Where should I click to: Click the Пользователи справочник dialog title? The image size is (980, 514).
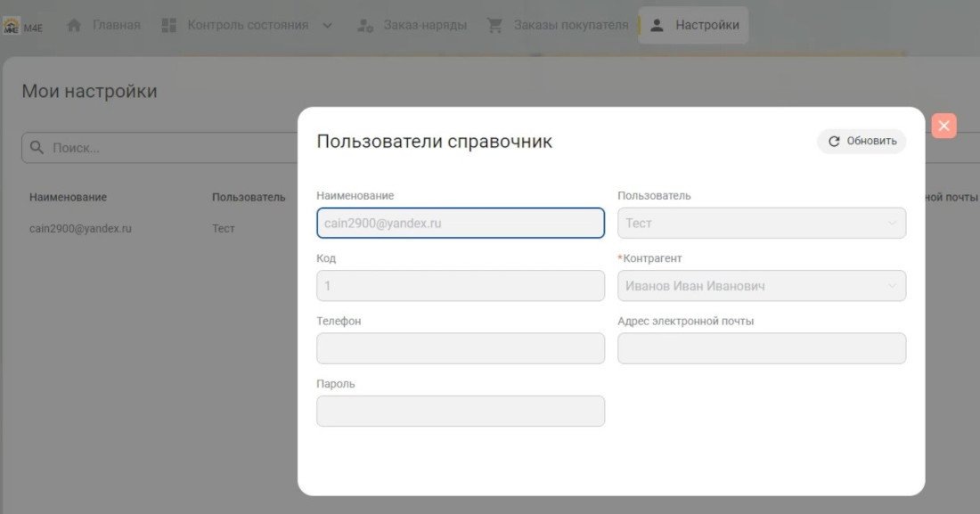click(x=435, y=142)
